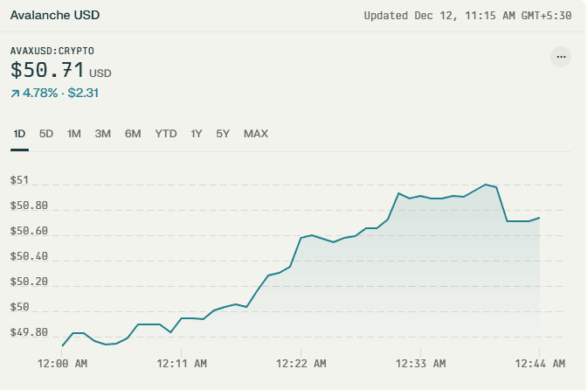
Task: Click the $50.20 y-axis label
Action: 29,282
